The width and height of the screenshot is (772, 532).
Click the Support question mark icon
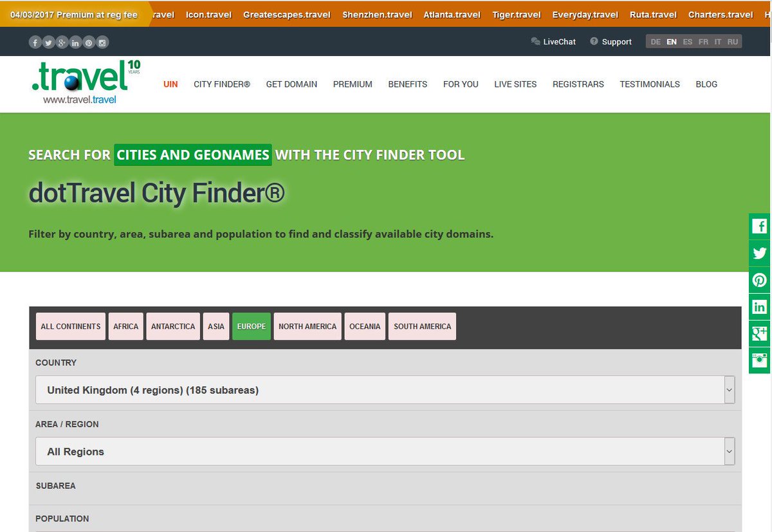[x=594, y=42]
